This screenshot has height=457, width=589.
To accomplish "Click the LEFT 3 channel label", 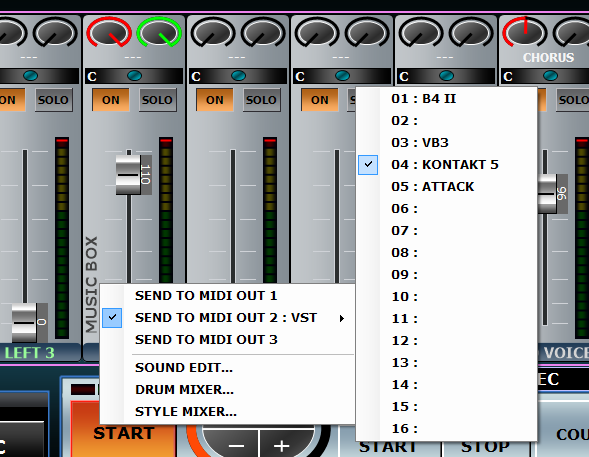I will point(29,353).
